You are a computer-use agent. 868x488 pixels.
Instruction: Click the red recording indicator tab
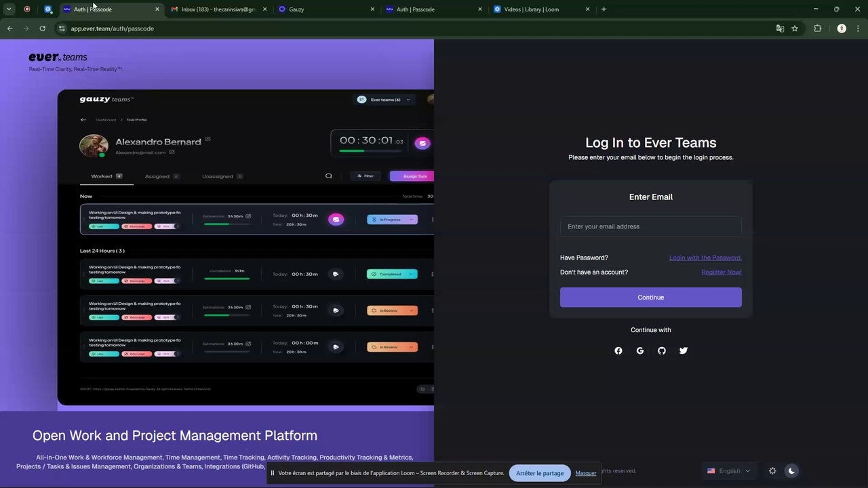27,9
